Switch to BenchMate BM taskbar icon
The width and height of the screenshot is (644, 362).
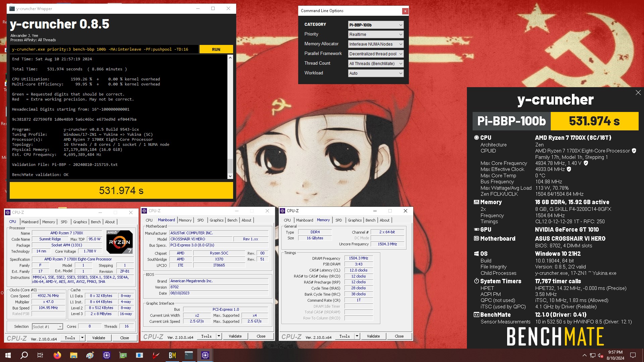[x=172, y=355]
